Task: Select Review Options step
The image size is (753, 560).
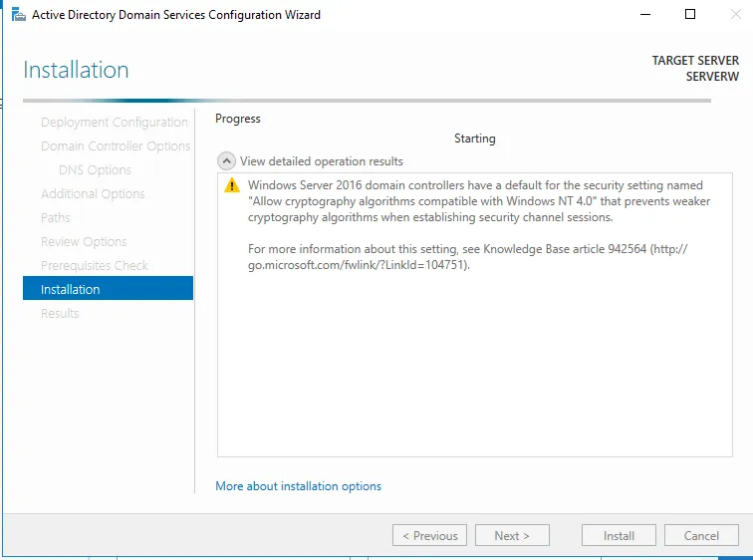Action: pyautogui.click(x=84, y=241)
